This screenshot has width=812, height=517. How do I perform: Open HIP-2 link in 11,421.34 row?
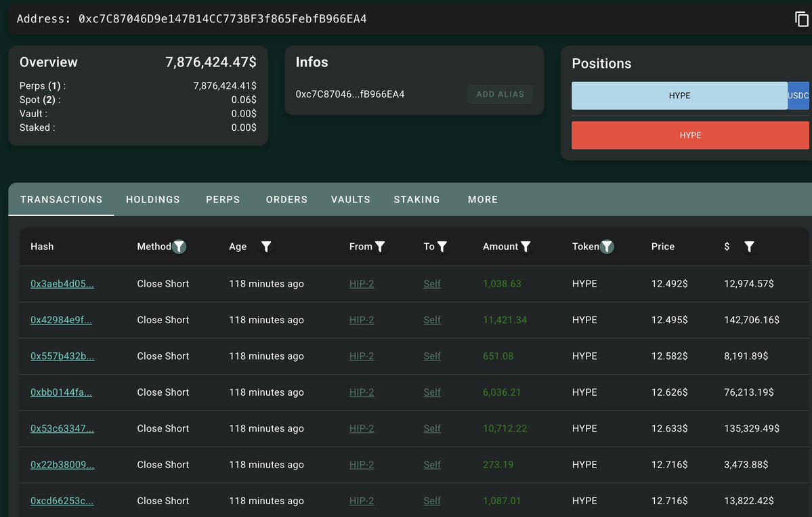click(x=362, y=320)
